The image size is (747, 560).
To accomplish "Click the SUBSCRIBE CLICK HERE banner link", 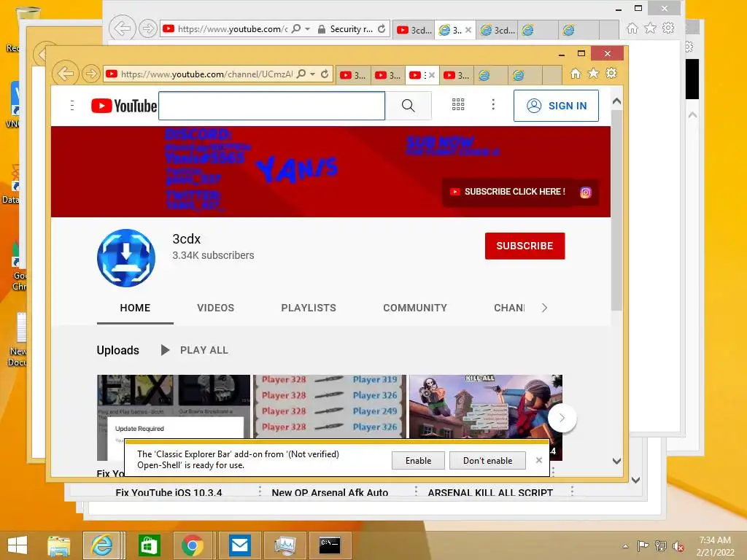I will click(508, 192).
